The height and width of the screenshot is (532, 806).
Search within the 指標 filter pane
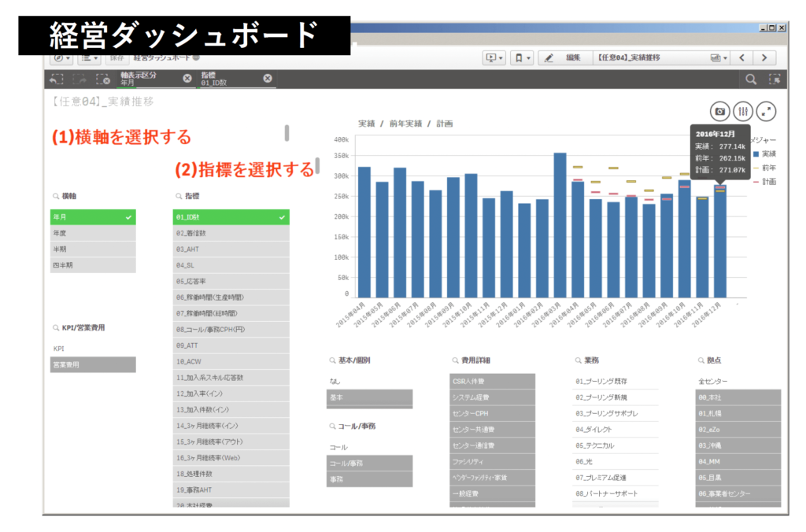point(179,196)
